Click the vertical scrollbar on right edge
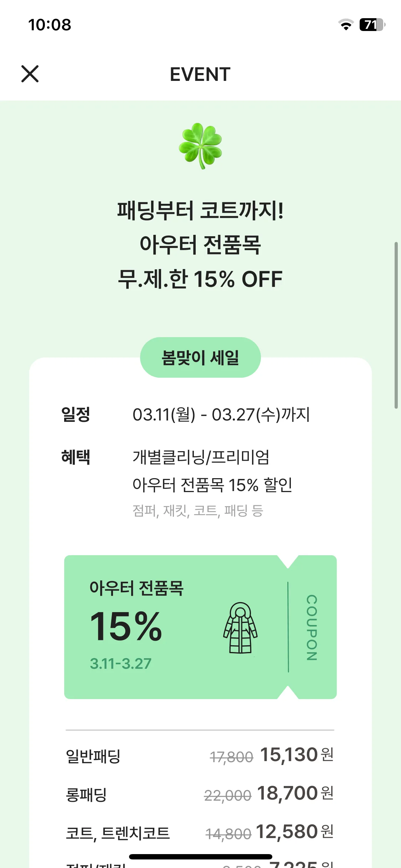The image size is (401, 868). (396, 325)
